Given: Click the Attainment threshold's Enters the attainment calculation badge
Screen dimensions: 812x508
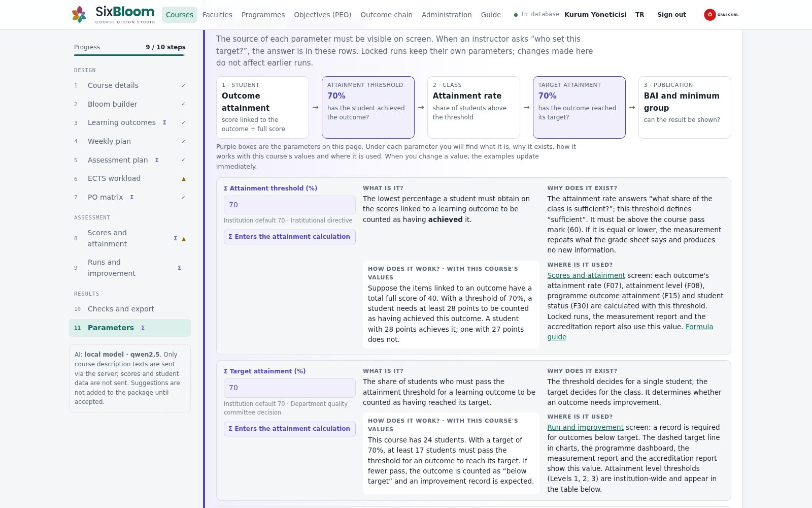Looking at the screenshot, I should 289,237.
